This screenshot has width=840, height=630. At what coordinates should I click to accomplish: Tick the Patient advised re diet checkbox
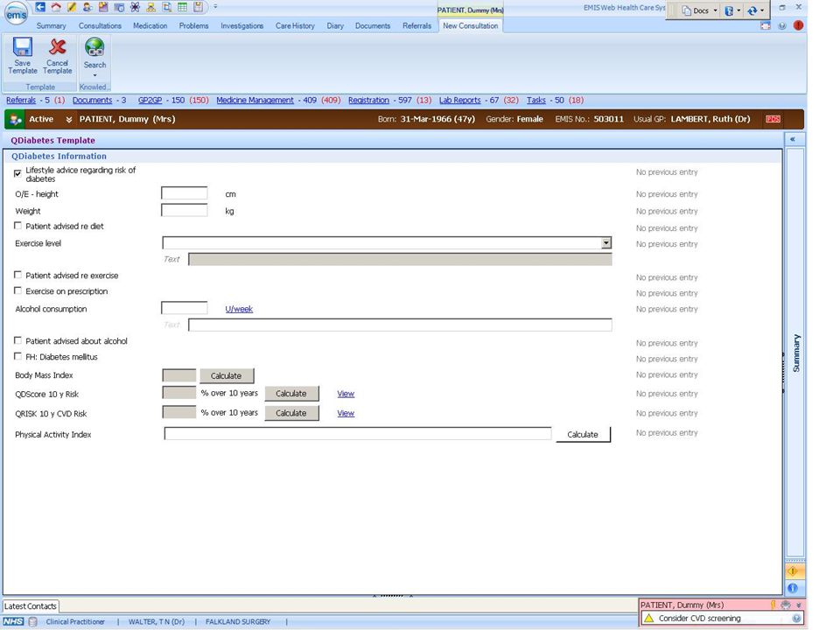pyautogui.click(x=17, y=226)
